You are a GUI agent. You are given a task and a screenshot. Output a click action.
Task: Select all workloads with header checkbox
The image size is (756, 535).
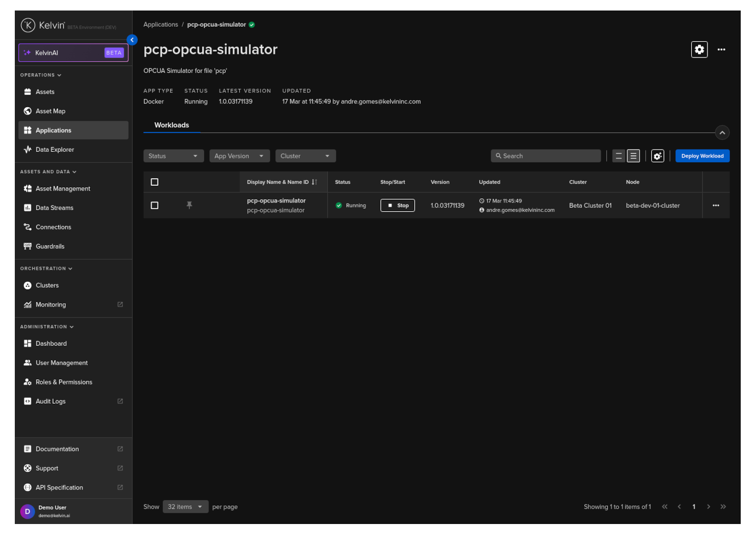click(155, 182)
